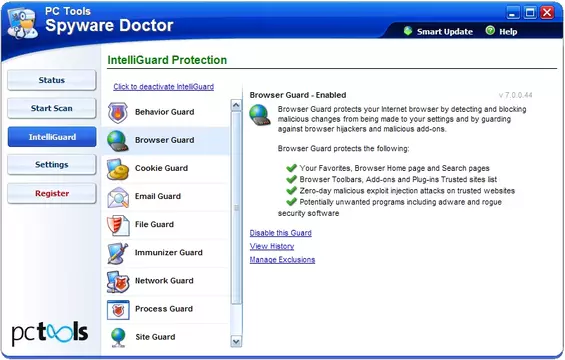Click the Immunizer Guard syringe icon

(118, 253)
